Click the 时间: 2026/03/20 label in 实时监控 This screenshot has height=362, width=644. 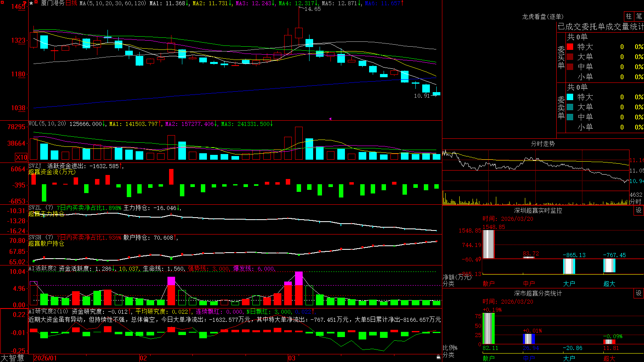508,219
